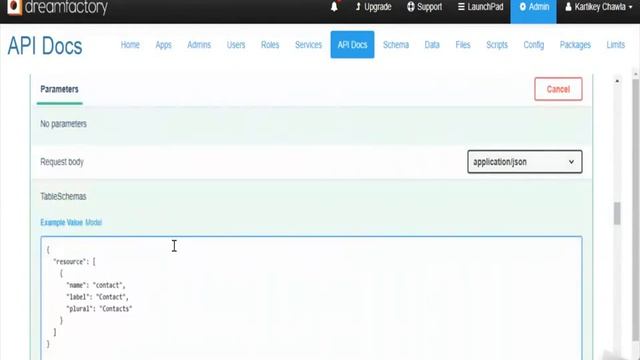Viewport: 640px width, 360px height.
Task: Go to the Apps tab
Action: pyautogui.click(x=163, y=45)
